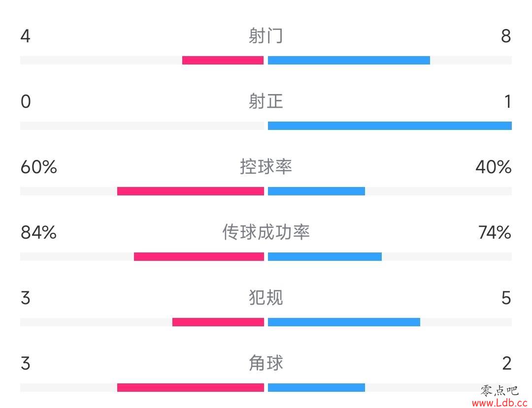The image size is (532, 408).
Task: Click the 角球 stat label
Action: click(266, 363)
